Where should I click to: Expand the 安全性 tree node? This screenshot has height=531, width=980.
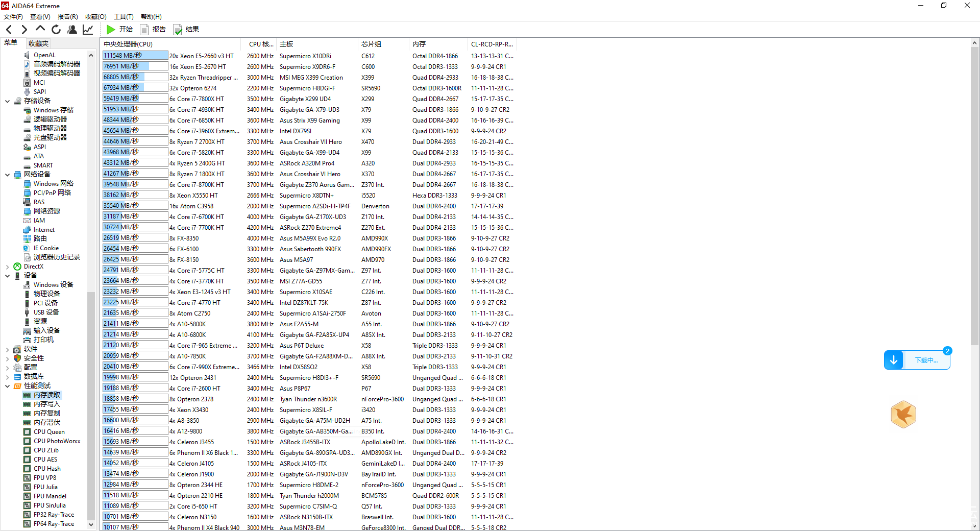click(7, 358)
